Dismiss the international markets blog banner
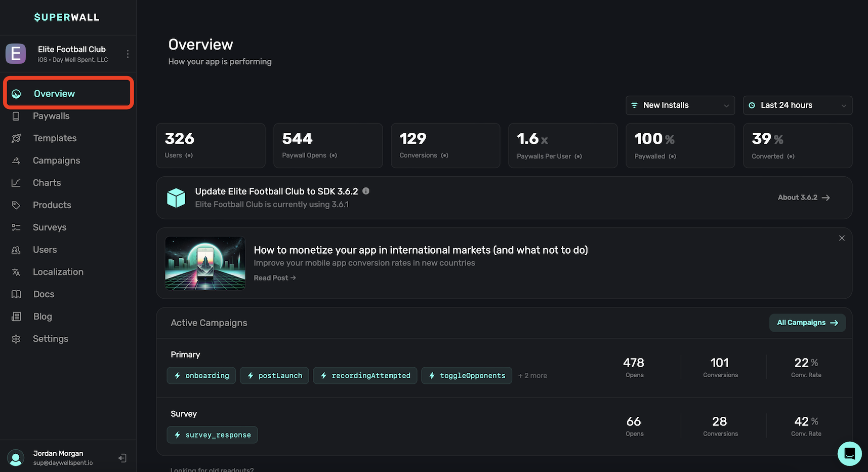This screenshot has height=472, width=868. 842,238
